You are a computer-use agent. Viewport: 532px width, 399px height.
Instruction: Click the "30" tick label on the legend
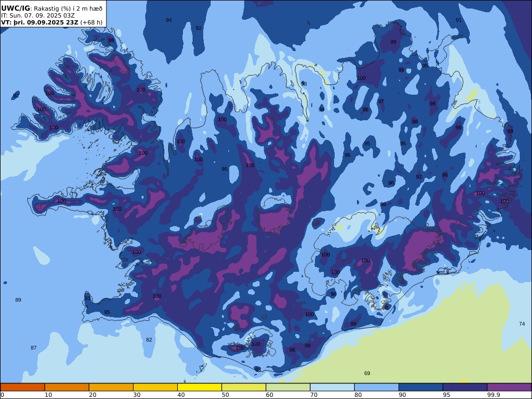coord(137,395)
